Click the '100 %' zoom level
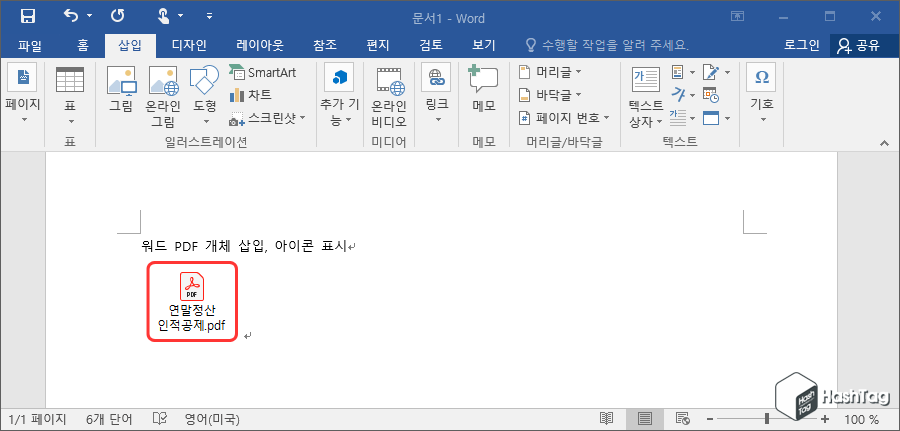900x431 pixels. tap(862, 420)
